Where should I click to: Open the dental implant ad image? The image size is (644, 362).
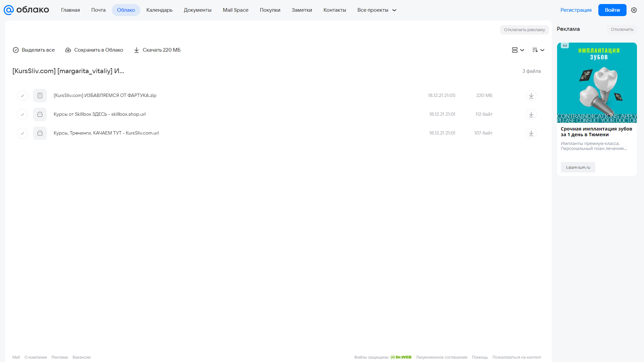[x=597, y=83]
